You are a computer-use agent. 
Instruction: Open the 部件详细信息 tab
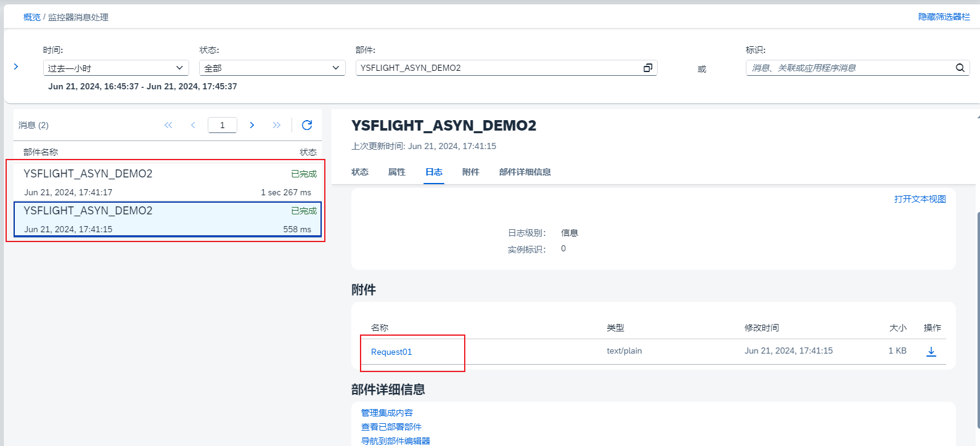click(x=525, y=172)
